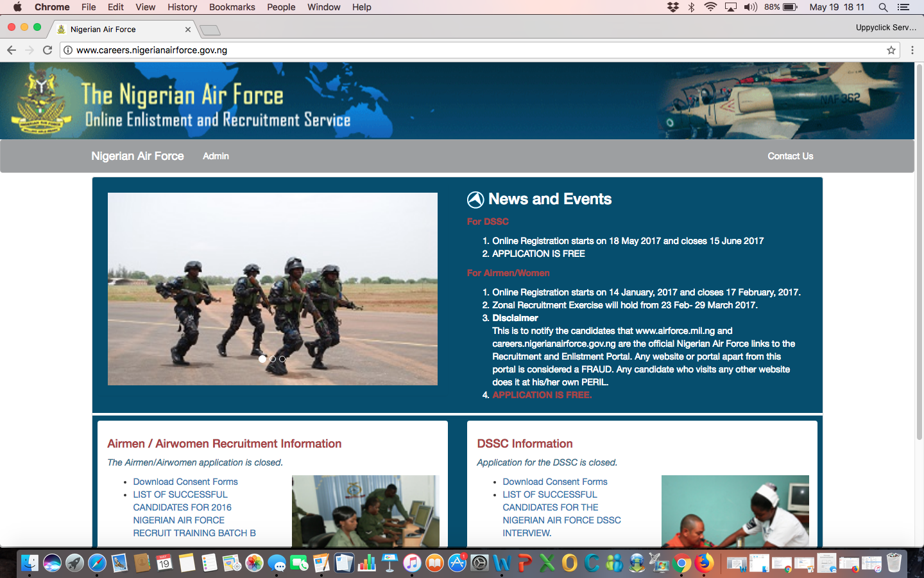Image resolution: width=924 pixels, height=578 pixels.
Task: Open the Admin link in the navbar
Action: pyautogui.click(x=216, y=156)
